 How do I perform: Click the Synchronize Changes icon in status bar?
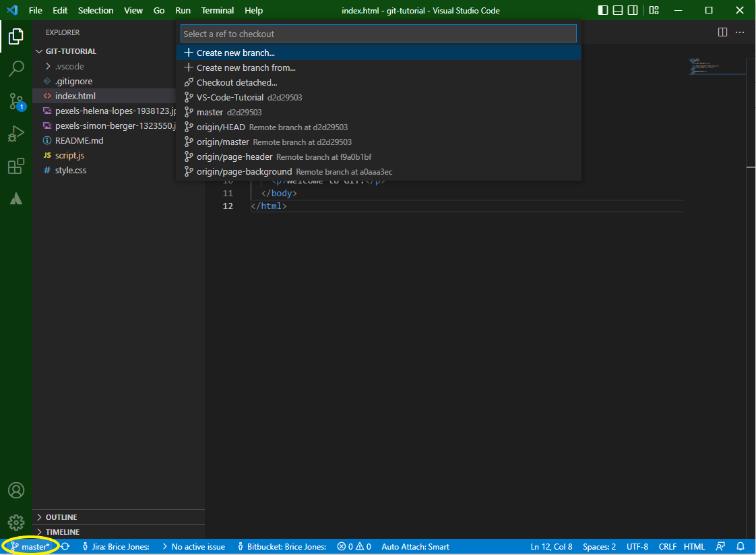(x=65, y=546)
